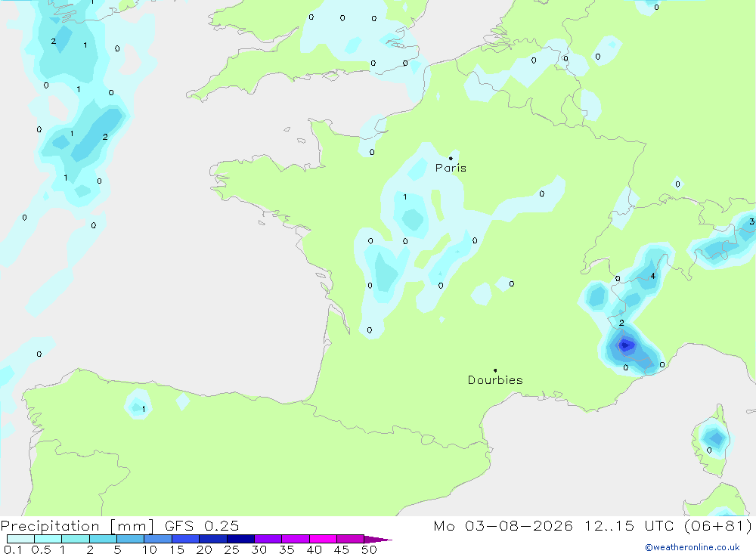Click the legend value '20'
Image resolution: width=756 pixels, height=554 pixels.
tap(204, 549)
